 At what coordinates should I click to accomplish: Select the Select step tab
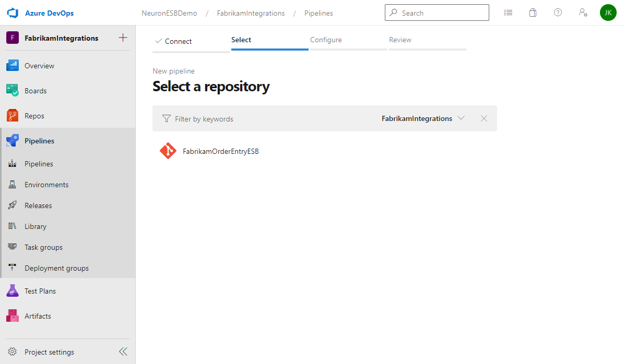pyautogui.click(x=270, y=41)
